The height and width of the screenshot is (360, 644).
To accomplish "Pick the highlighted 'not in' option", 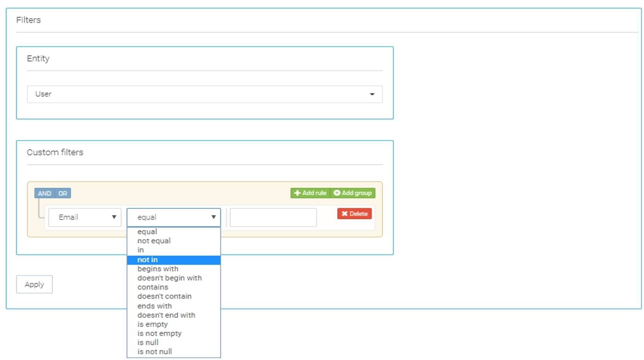I will 147,260.
